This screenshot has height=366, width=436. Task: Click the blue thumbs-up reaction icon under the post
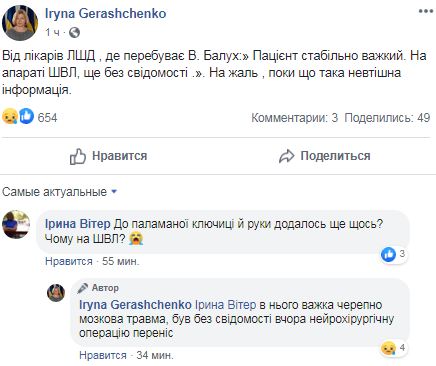(26, 116)
